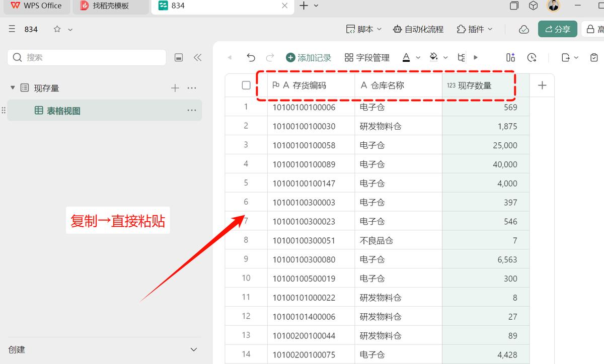Open the cloud sync status icon
Viewport: 604px width, 364px height.
[524, 29]
